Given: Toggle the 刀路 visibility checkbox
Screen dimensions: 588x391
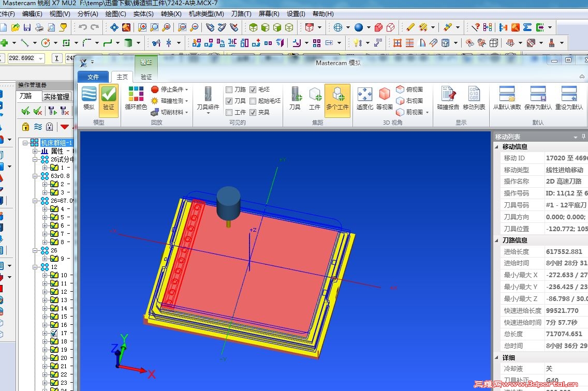Looking at the screenshot, I should tap(229, 89).
